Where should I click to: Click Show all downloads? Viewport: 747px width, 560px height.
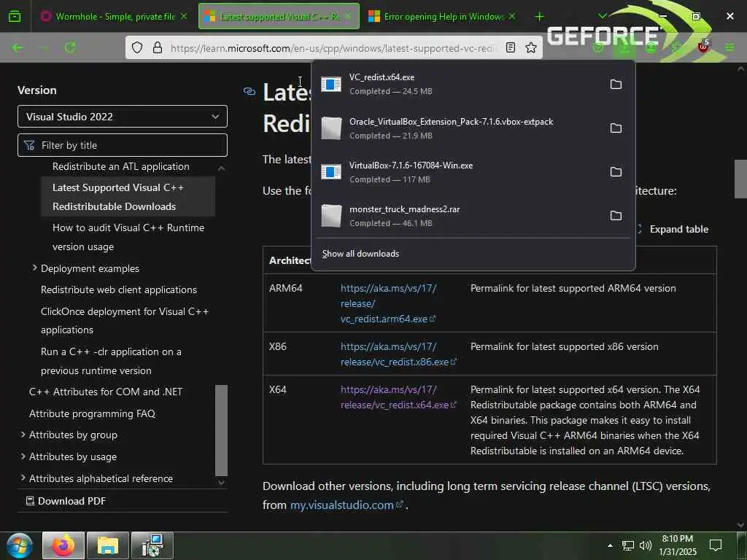pos(360,254)
